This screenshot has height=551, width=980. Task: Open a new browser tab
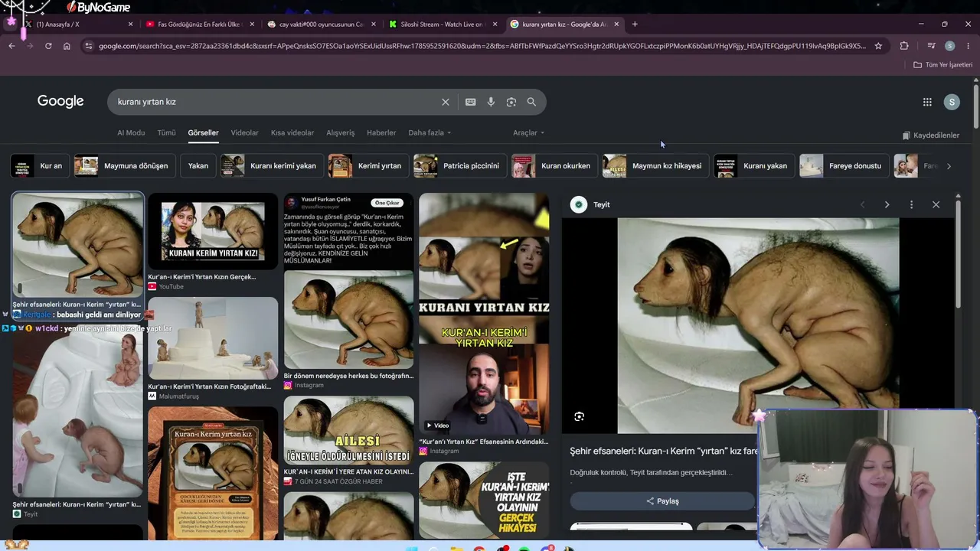(x=635, y=24)
